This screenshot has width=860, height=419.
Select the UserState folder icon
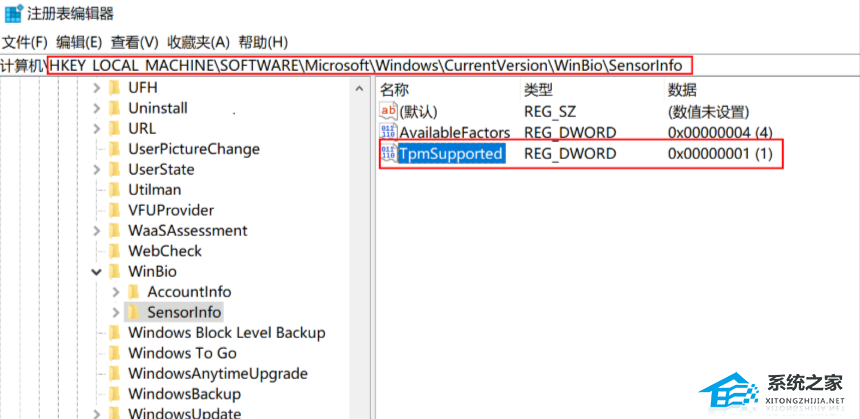(114, 169)
